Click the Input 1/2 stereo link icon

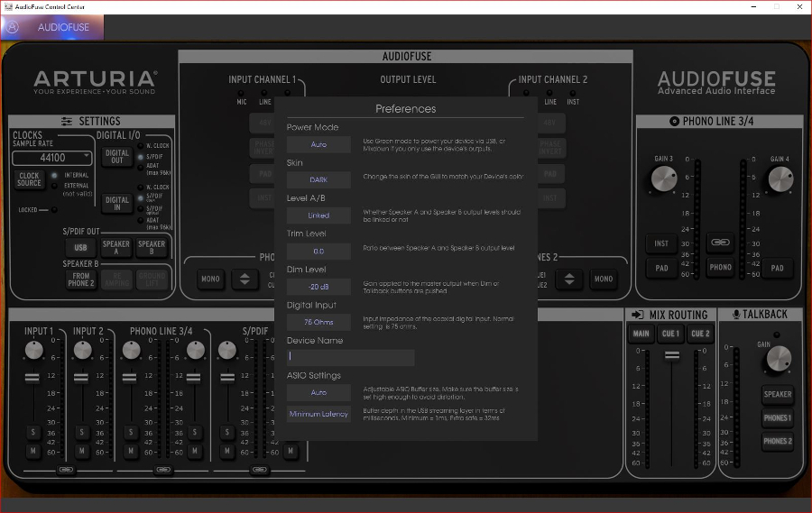[x=66, y=470]
